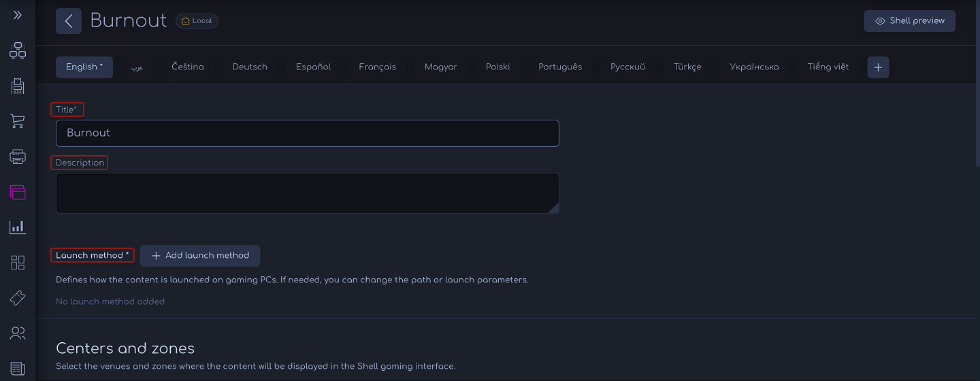Image resolution: width=980 pixels, height=381 pixels.
Task: Switch to the Русский tab
Action: 627,67
